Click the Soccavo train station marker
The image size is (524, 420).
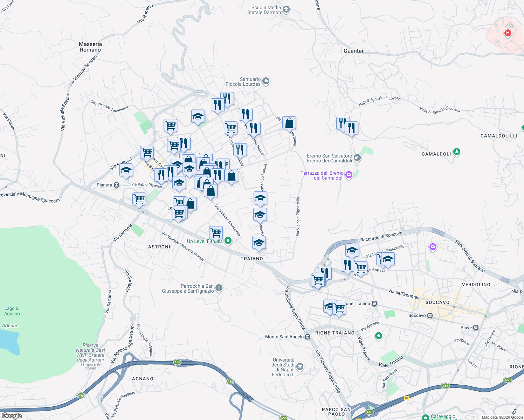(x=430, y=315)
